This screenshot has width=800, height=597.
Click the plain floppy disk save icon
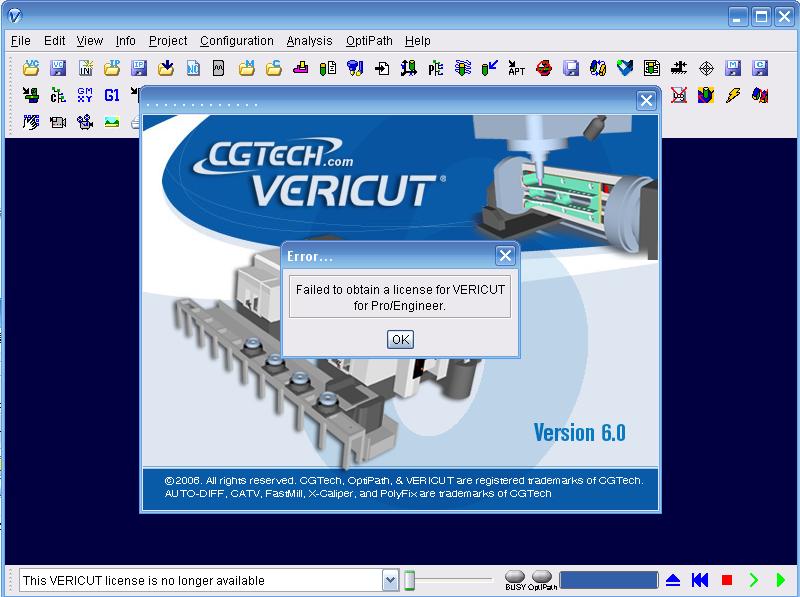click(571, 68)
